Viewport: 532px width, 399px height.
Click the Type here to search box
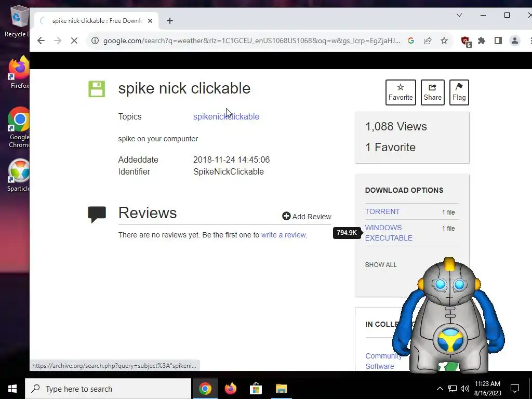108,389
